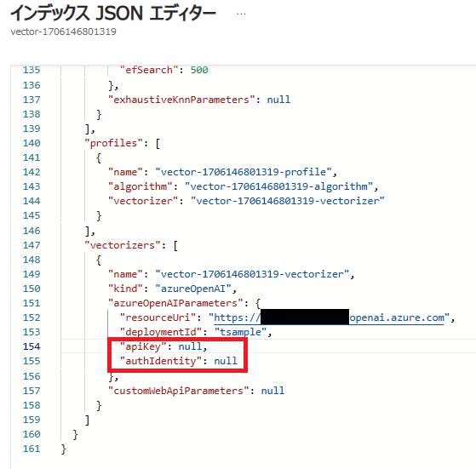The width and height of the screenshot is (476, 469).
Task: Click the index name vector-1706146801319 subtitle
Action: [64, 31]
